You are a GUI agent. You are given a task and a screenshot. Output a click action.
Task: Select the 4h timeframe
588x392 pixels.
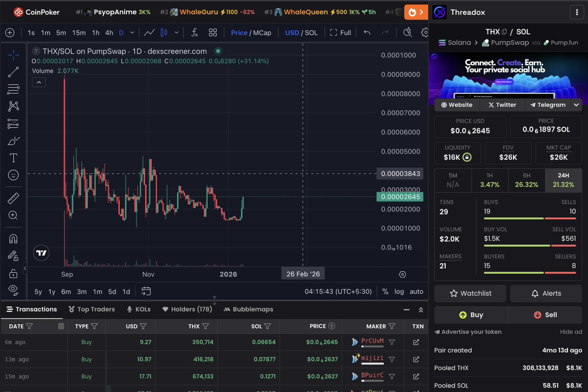tap(109, 33)
